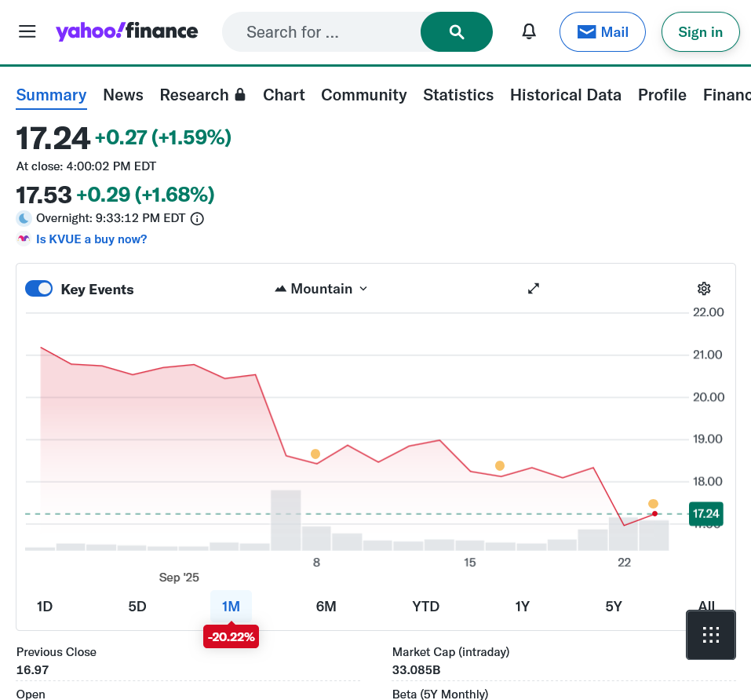Click the Sign in button
This screenshot has width=751, height=700.
pyautogui.click(x=700, y=32)
